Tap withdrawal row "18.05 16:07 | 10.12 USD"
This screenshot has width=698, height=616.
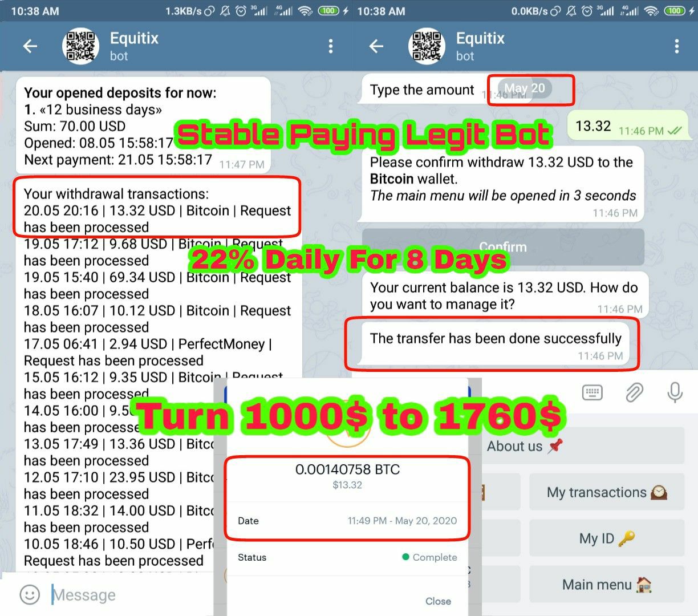click(157, 319)
